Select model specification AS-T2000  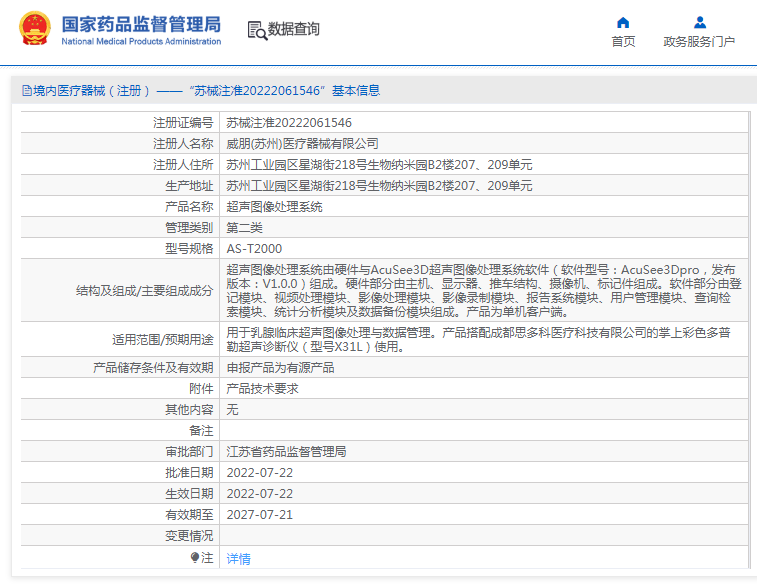pos(254,249)
